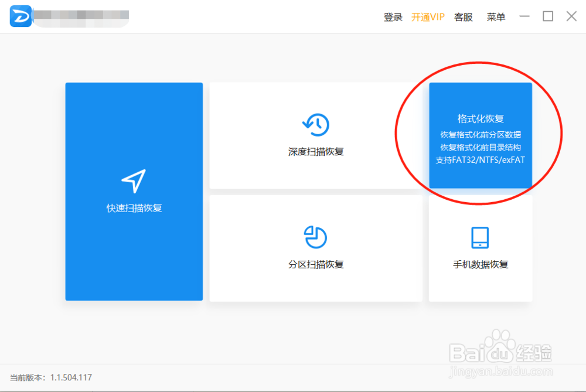Image resolution: width=586 pixels, height=392 pixels.
Task: Click the tablet phone recovery icon
Action: (480, 237)
